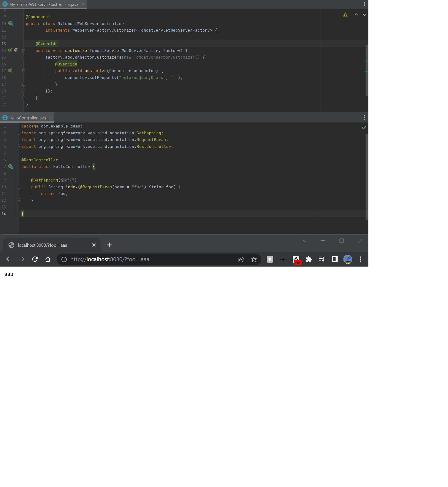
Task: Collapse the addConnectorCustomizers fold marker on line 15
Action: coord(24,57)
